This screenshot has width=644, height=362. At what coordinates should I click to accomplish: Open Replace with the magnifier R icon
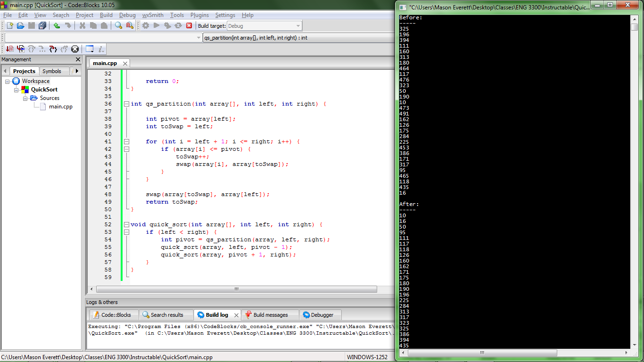tap(129, 26)
